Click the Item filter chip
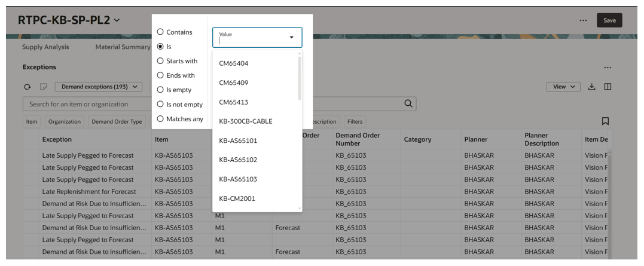The height and width of the screenshot is (266, 644). [x=32, y=121]
